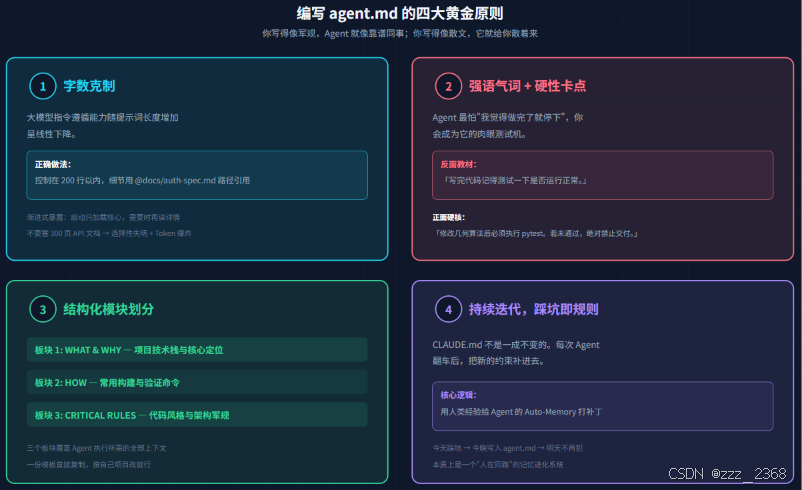Click the 大模型指令遵循能力 description paragraph
The width and height of the screenshot is (802, 490).
coord(102,125)
